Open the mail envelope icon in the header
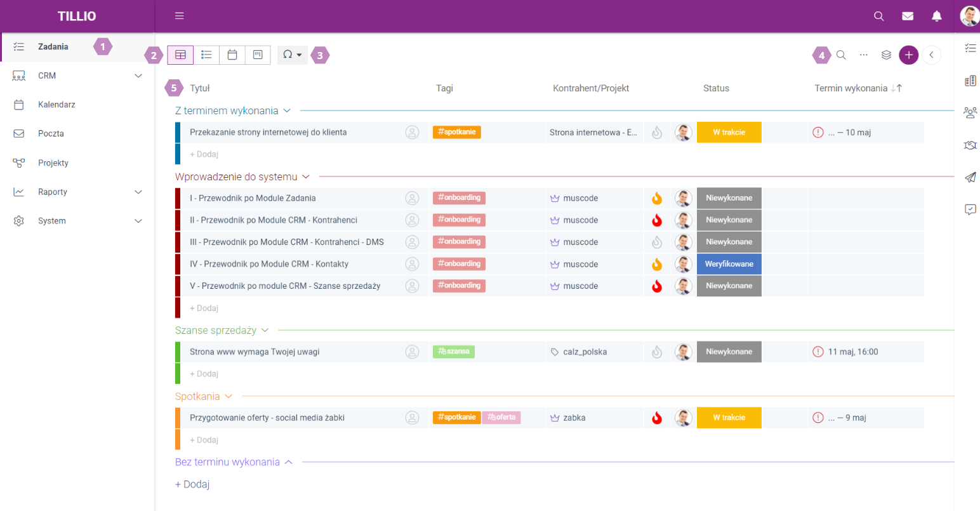Image resolution: width=980 pixels, height=511 pixels. pyautogui.click(x=908, y=17)
